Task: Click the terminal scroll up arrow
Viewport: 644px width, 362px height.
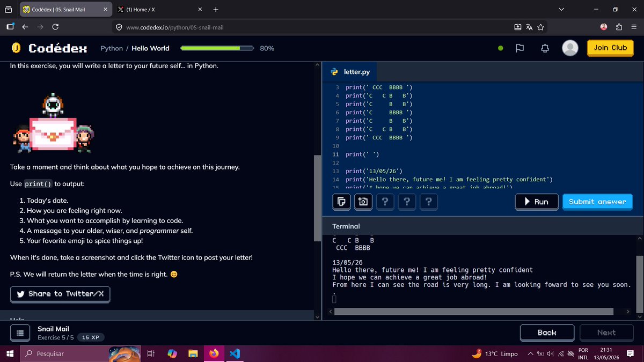Action: pyautogui.click(x=639, y=238)
